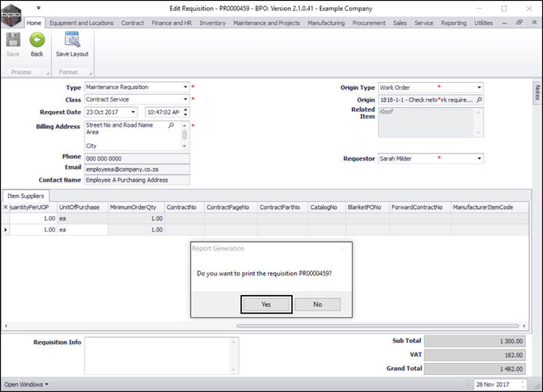Expand Open Windows menu

point(27,384)
